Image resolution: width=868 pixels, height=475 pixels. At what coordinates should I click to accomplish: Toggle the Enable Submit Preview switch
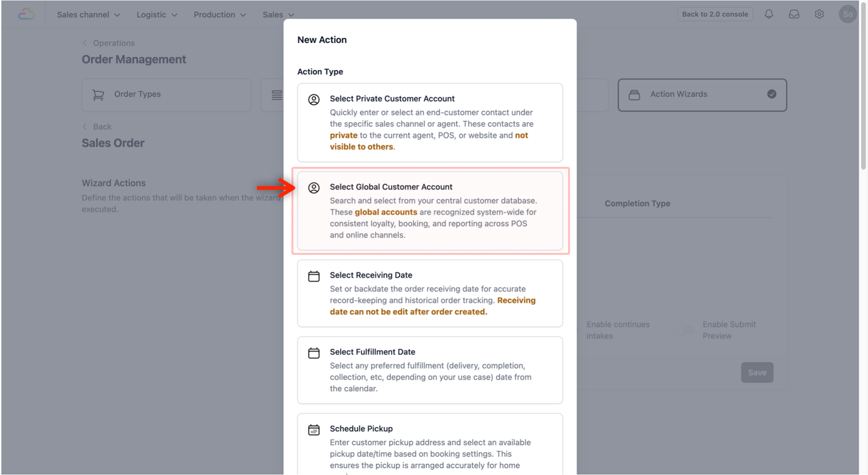point(684,330)
